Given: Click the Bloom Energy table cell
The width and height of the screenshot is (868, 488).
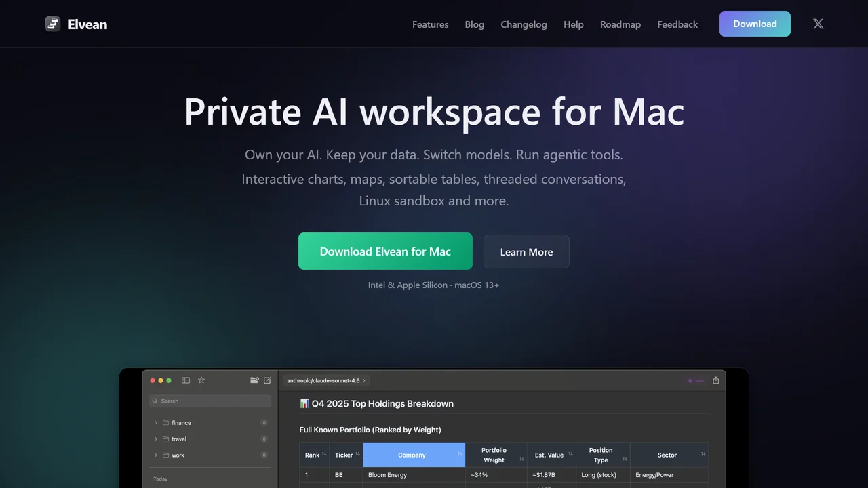Looking at the screenshot, I should click(414, 475).
